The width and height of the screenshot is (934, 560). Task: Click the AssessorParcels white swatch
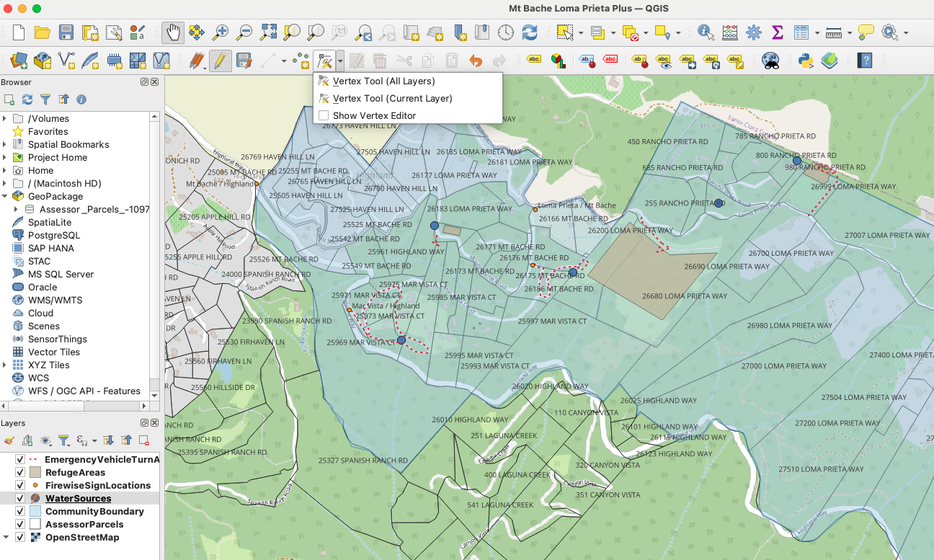tap(35, 525)
